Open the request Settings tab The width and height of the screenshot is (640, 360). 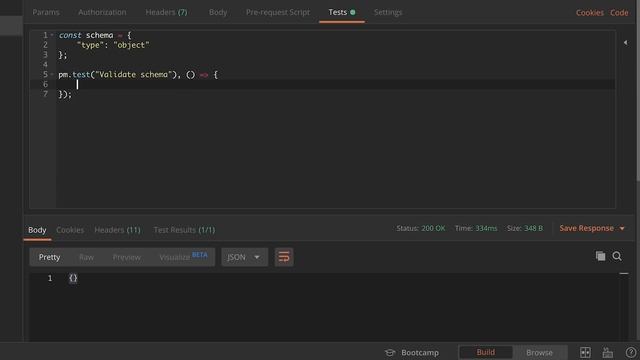(x=388, y=12)
